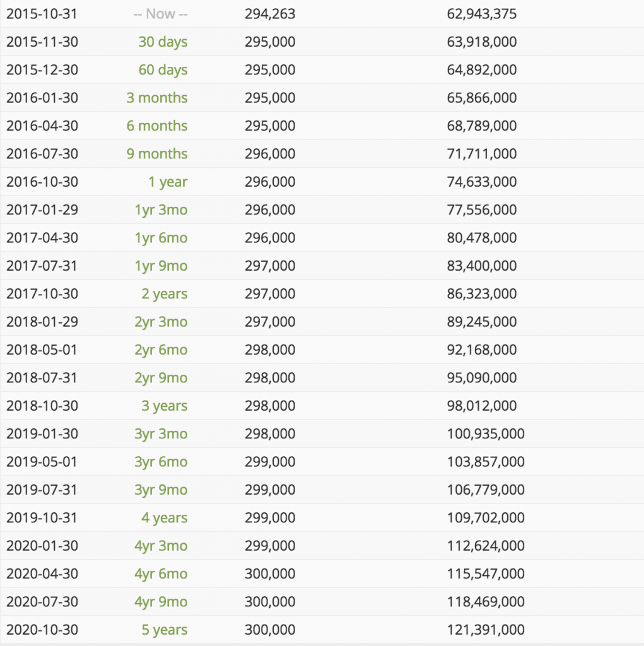Select the '3yr 3mo' row label

161,434
